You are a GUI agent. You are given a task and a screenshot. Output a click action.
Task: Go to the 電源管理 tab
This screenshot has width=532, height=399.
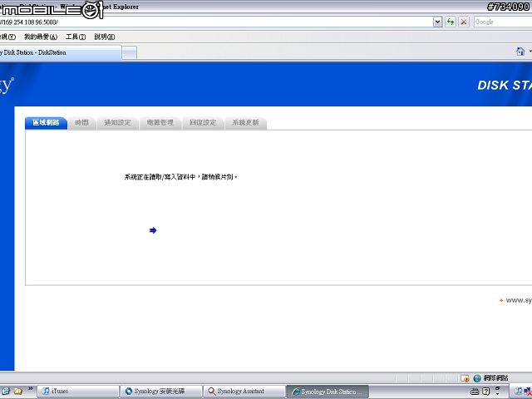(x=160, y=123)
